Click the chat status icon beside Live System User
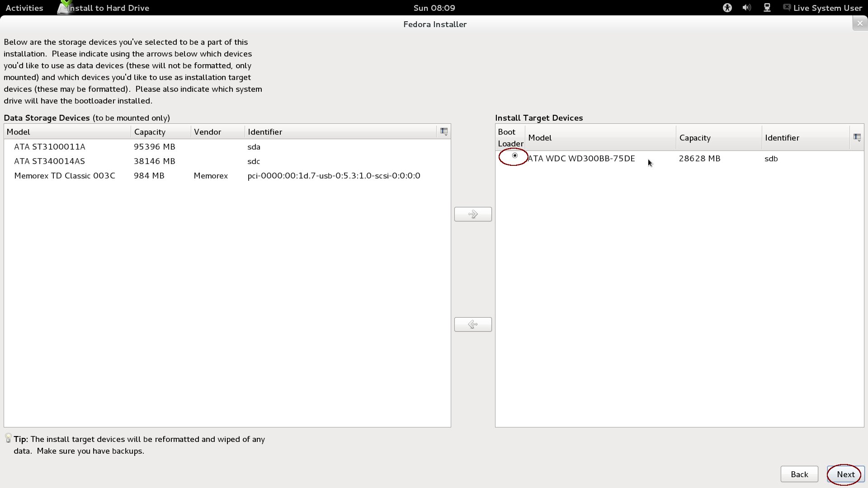This screenshot has height=488, width=868. click(787, 8)
